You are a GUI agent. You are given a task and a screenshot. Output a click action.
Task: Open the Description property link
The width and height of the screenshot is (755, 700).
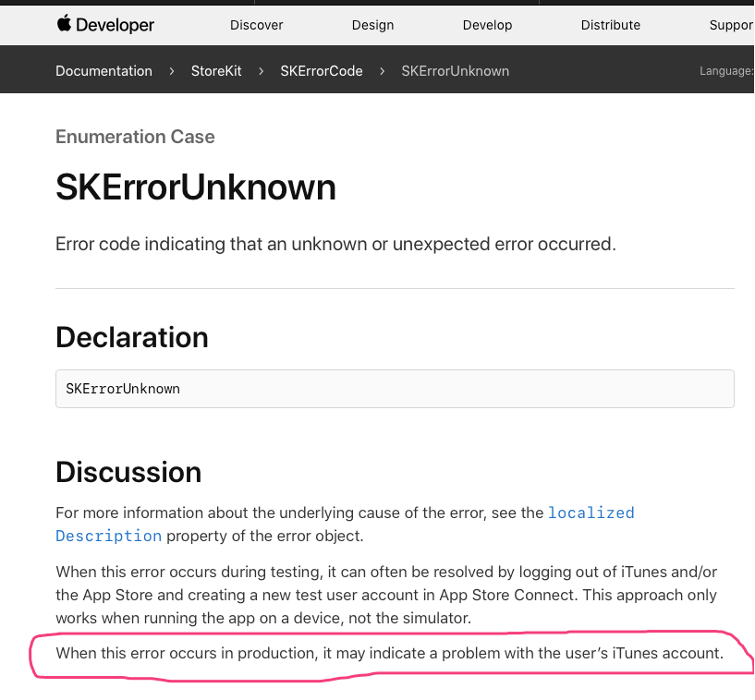(109, 536)
